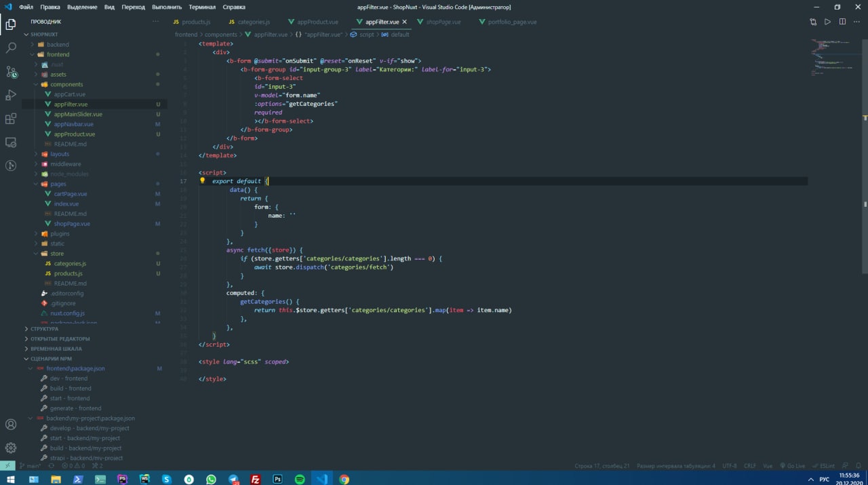Open Remote Explorer in activity bar
This screenshot has height=485, width=868.
[11, 142]
